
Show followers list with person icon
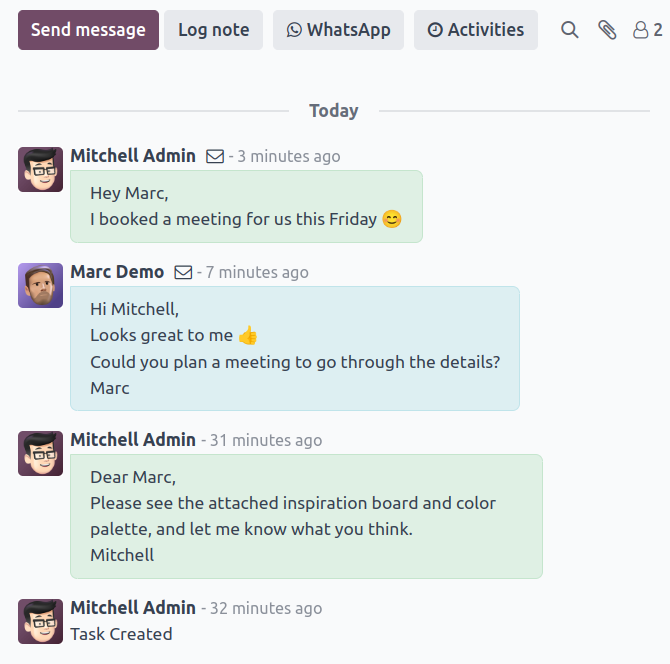tap(648, 30)
